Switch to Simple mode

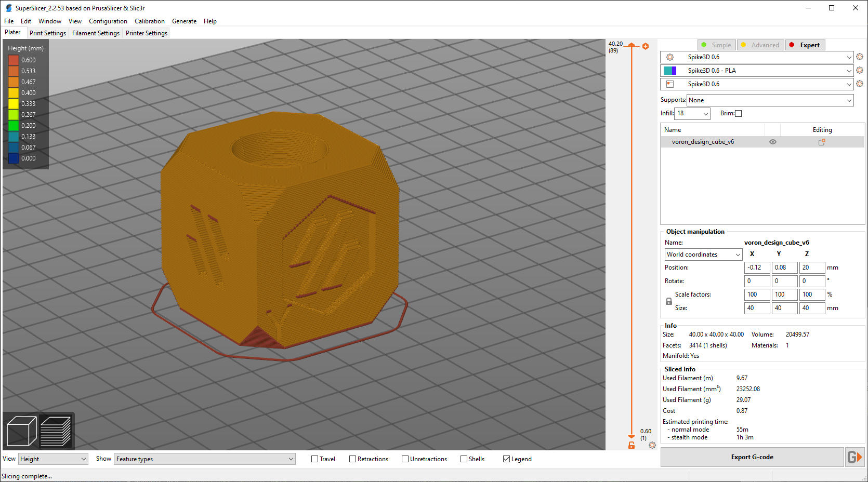717,45
